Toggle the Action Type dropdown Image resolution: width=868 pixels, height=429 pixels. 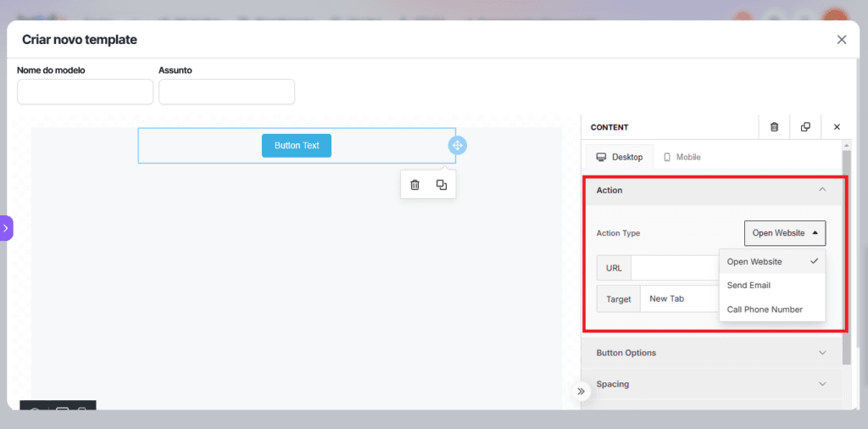click(784, 233)
